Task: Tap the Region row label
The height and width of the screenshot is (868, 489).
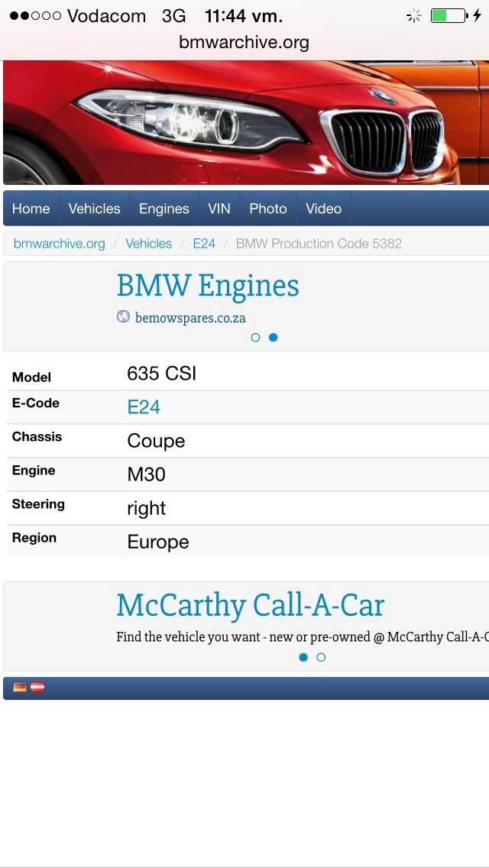Action: point(34,538)
